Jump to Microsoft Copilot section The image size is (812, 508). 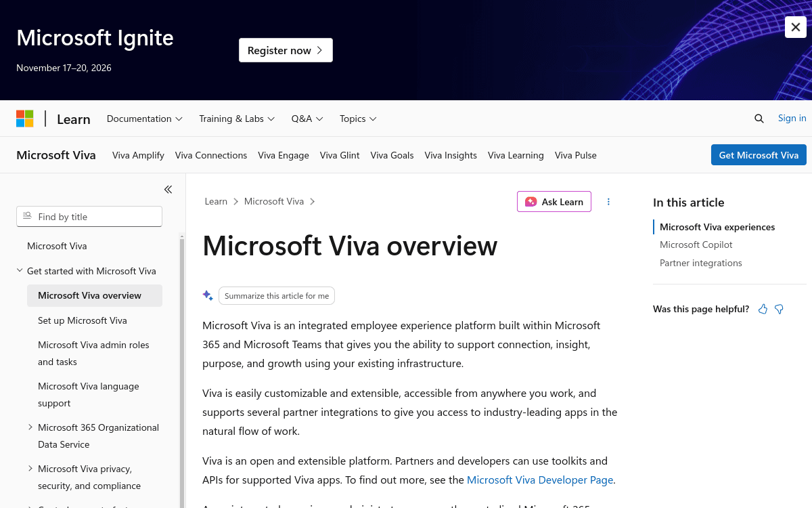pos(696,245)
